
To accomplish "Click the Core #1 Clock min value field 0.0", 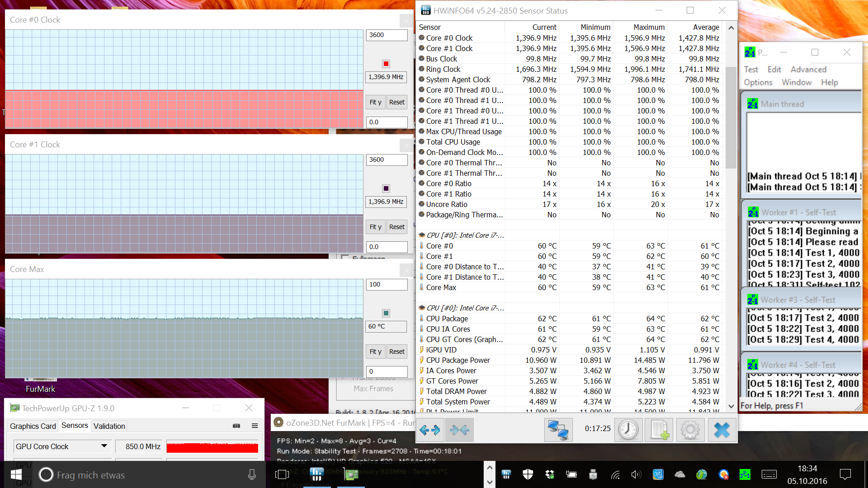I will pos(387,247).
